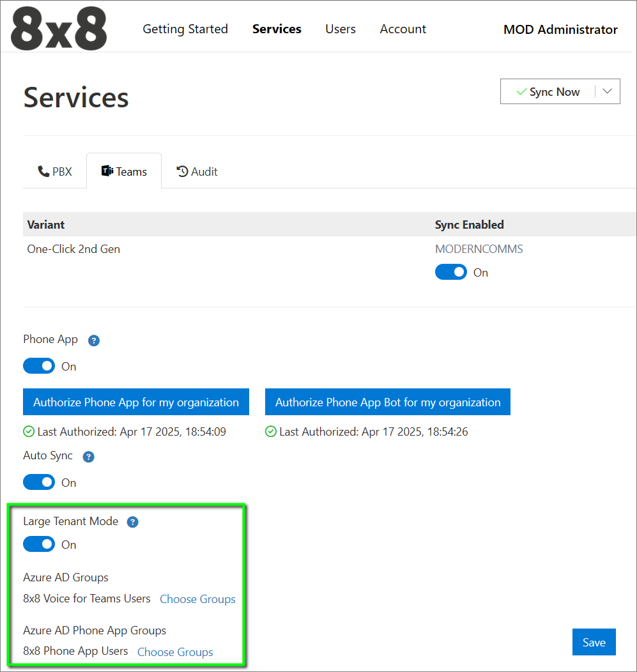Screen dimensions: 637x672
Task: Click the phone icon on PBX tab
Action: click(x=43, y=171)
